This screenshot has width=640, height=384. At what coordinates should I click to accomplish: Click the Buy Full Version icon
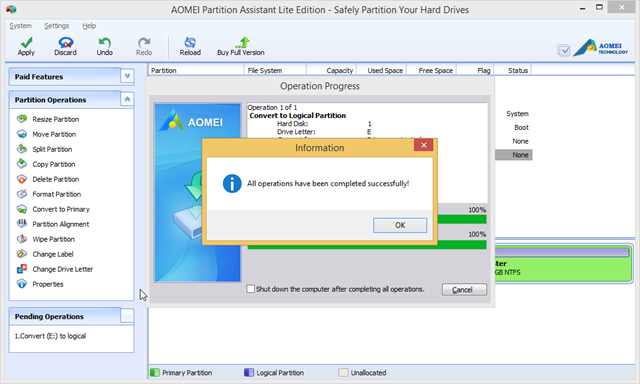pos(243,42)
